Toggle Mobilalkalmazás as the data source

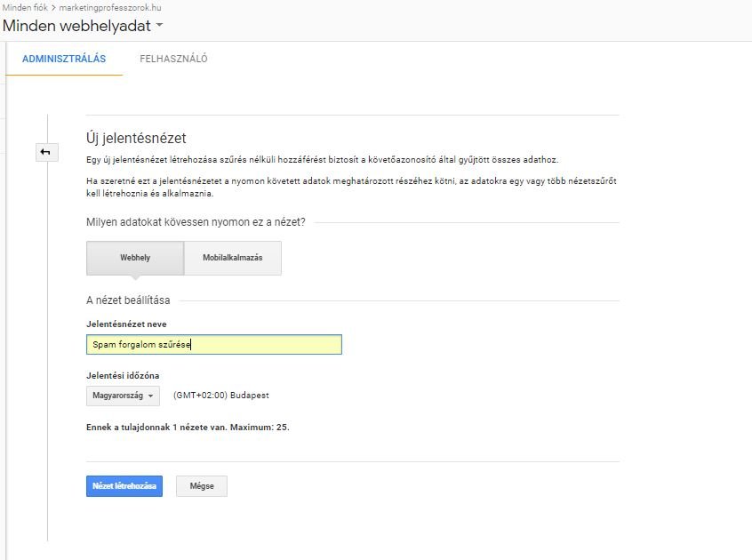click(x=232, y=258)
